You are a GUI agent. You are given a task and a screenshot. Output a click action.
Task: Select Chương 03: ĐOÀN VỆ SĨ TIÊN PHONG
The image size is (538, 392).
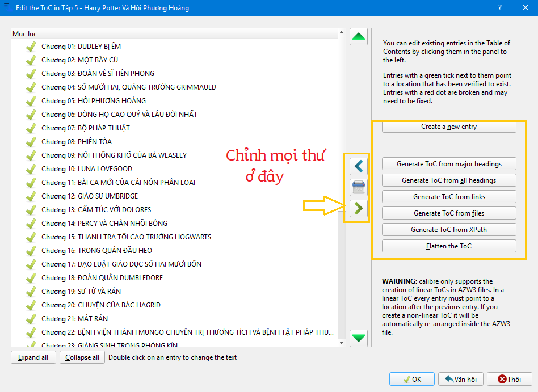98,74
